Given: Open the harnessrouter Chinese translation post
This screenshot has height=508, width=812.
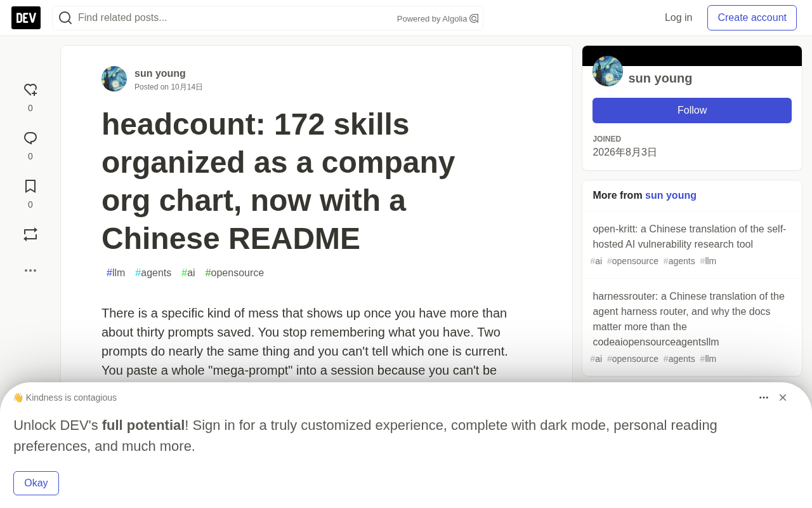Looking at the screenshot, I should coord(689,319).
